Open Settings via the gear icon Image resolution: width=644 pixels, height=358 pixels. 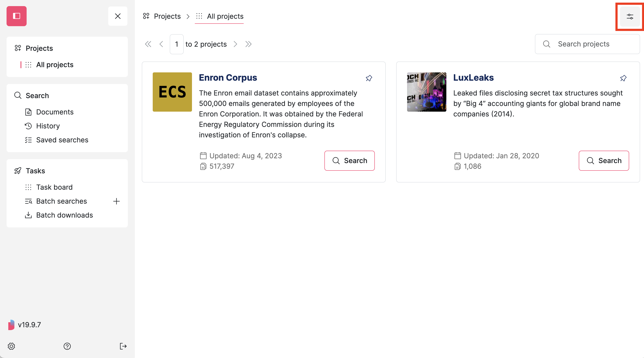coord(11,346)
